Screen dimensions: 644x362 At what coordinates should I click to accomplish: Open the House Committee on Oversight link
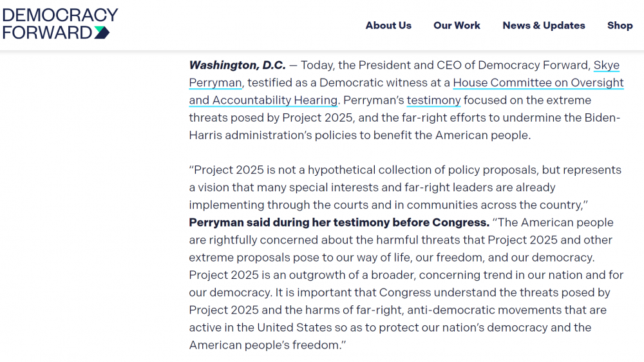tap(538, 82)
